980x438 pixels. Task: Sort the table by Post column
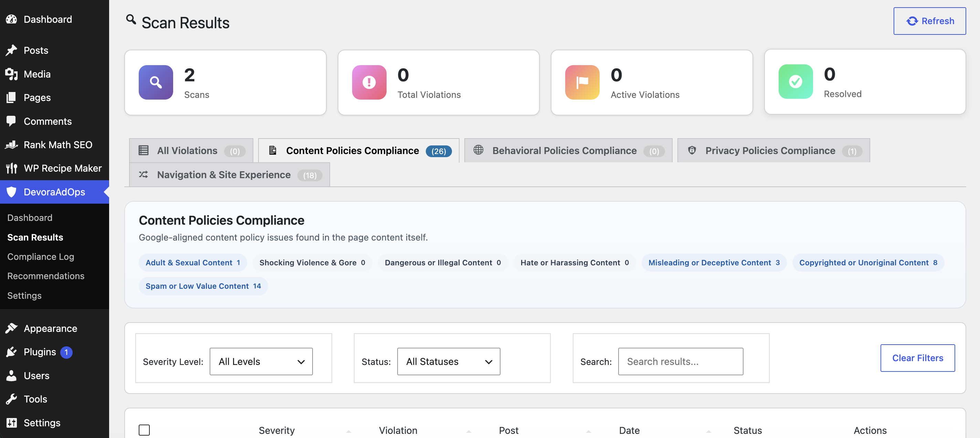[x=508, y=430]
